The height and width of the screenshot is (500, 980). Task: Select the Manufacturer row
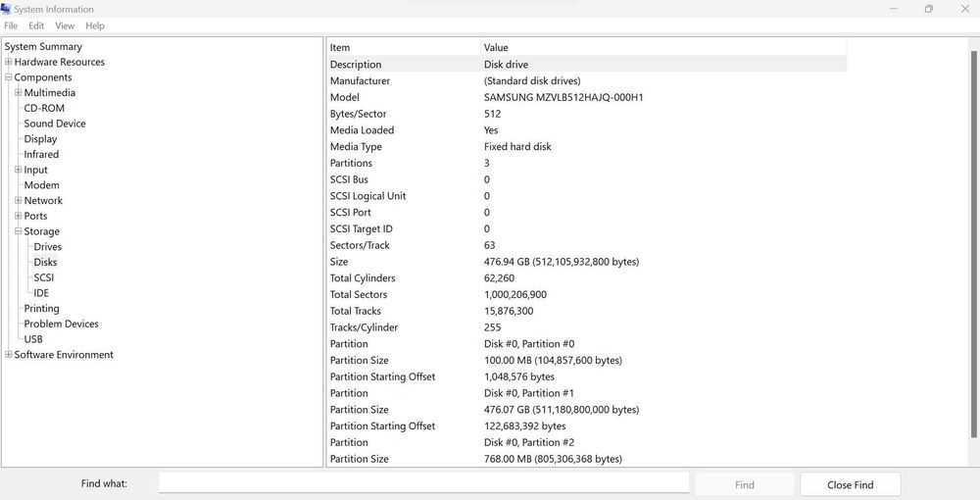click(x=587, y=80)
